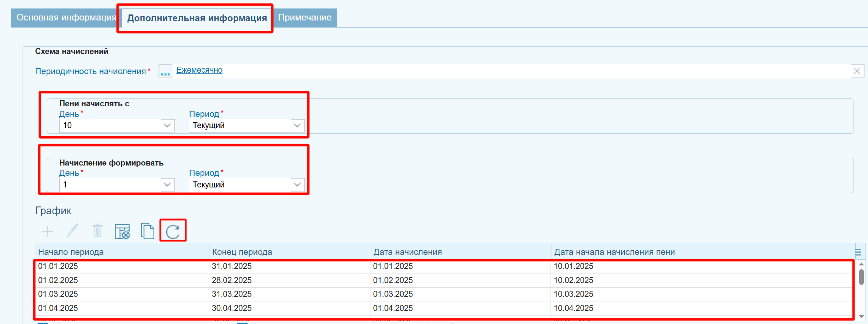
Task: Open the table column menu icon
Action: tap(858, 252)
